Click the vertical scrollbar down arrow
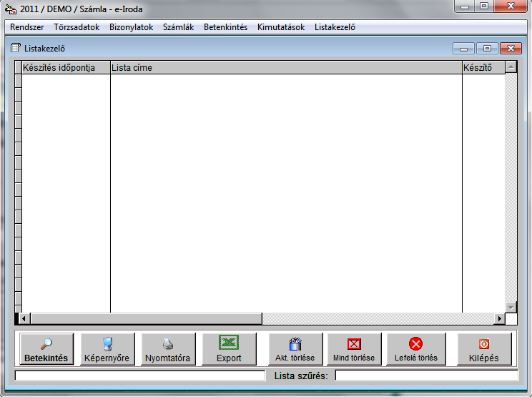Image resolution: width=532 pixels, height=397 pixels. pos(511,307)
